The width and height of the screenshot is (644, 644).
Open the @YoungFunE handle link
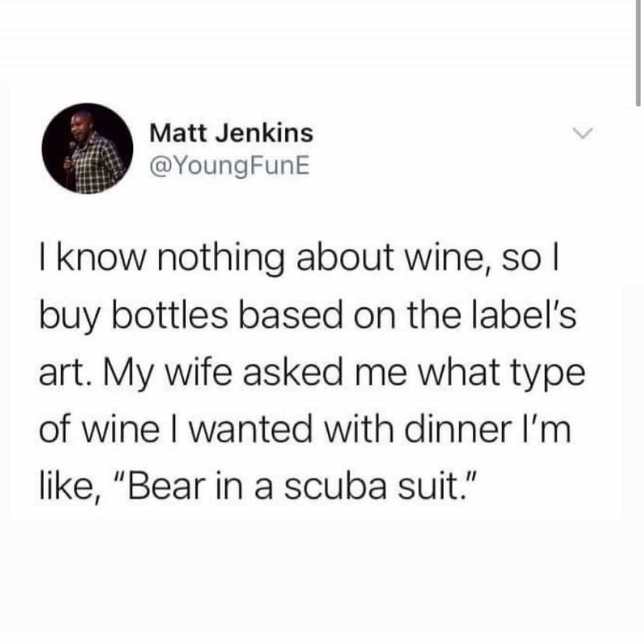(x=230, y=167)
